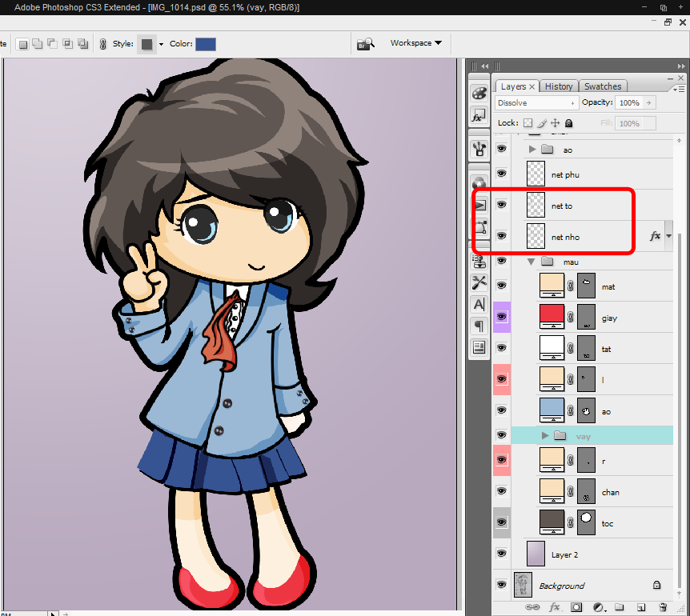Collapse the mau folder group
Screen dimensions: 690x616
point(532,262)
